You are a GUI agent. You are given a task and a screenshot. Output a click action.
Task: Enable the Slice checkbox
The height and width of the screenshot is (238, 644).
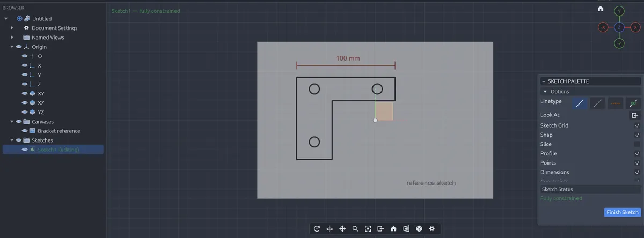[x=637, y=144]
